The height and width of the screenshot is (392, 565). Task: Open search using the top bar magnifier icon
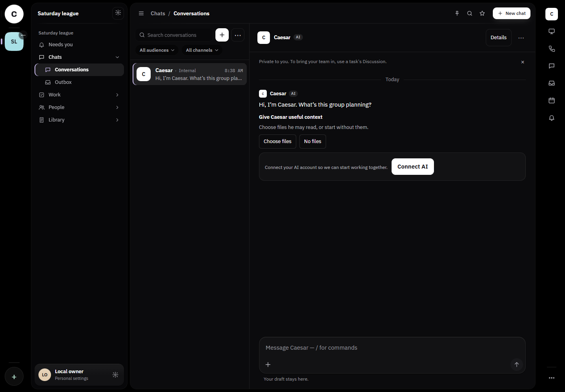470,13
